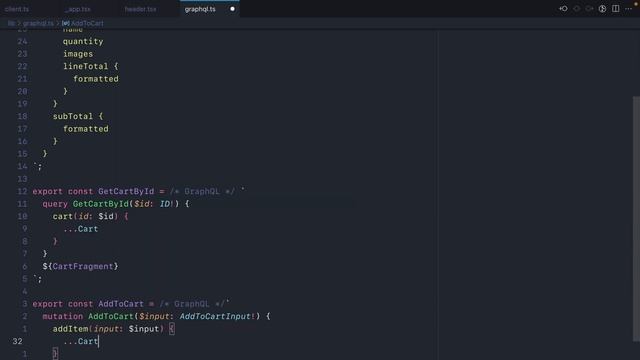Click the ...Cart spread under cart(id: $id)
Screen dimensions: 640x360
[80, 229]
